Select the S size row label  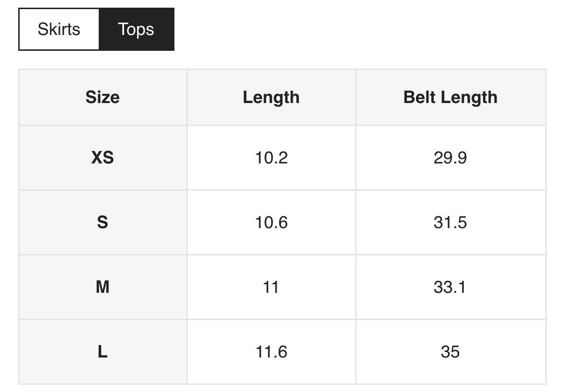pos(103,222)
